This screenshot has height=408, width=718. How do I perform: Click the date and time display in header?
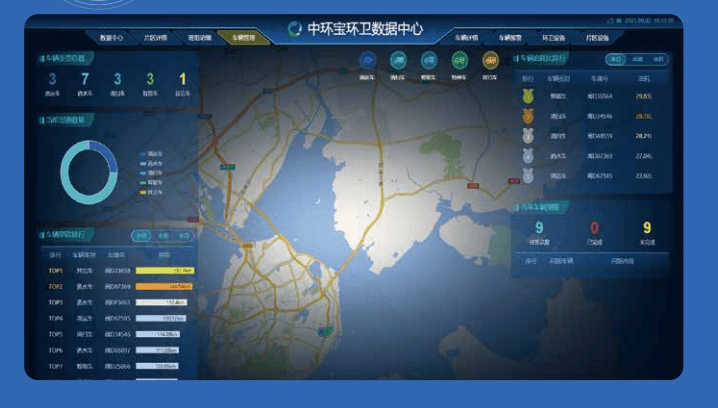click(x=649, y=21)
